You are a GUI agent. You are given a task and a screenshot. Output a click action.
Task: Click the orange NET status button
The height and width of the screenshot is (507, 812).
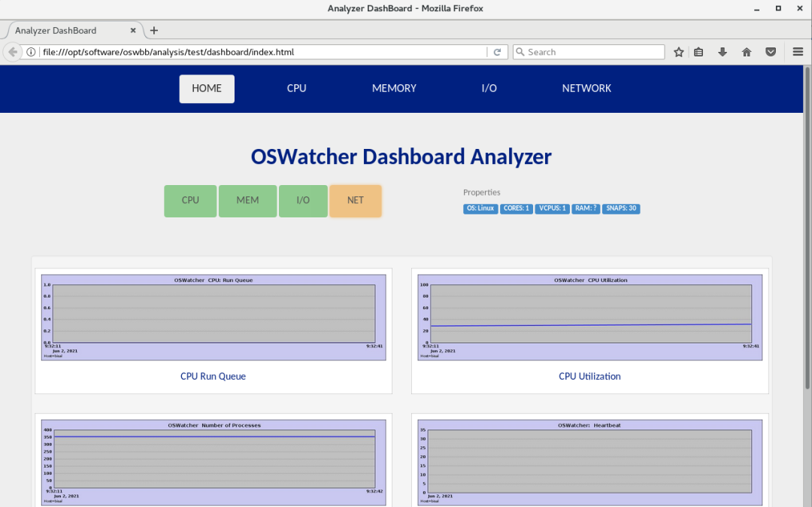coord(355,201)
